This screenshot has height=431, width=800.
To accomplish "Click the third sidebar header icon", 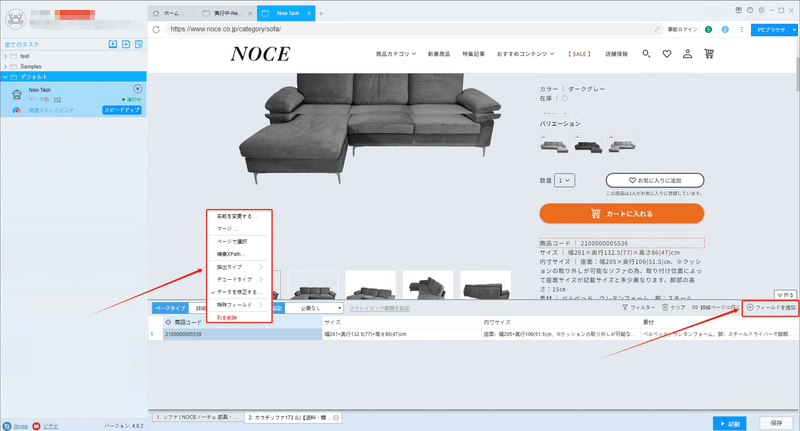I will point(139,44).
